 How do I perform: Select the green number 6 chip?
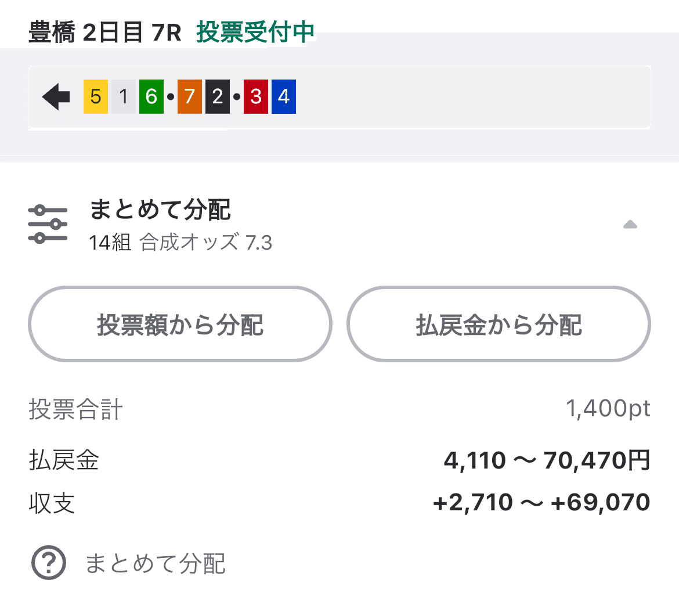pos(151,96)
